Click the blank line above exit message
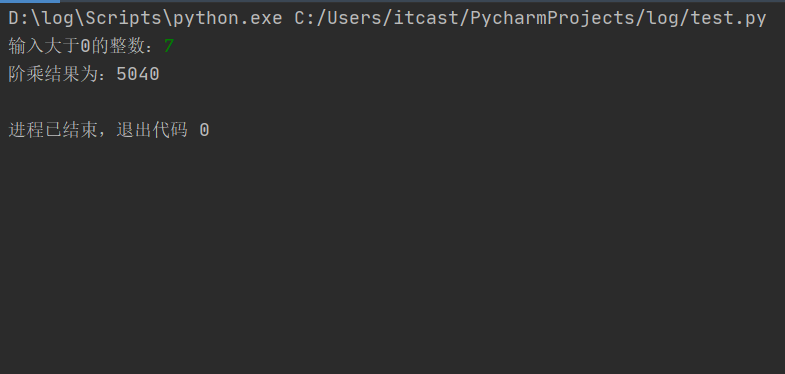Screen dimensions: 785x374 (392, 103)
